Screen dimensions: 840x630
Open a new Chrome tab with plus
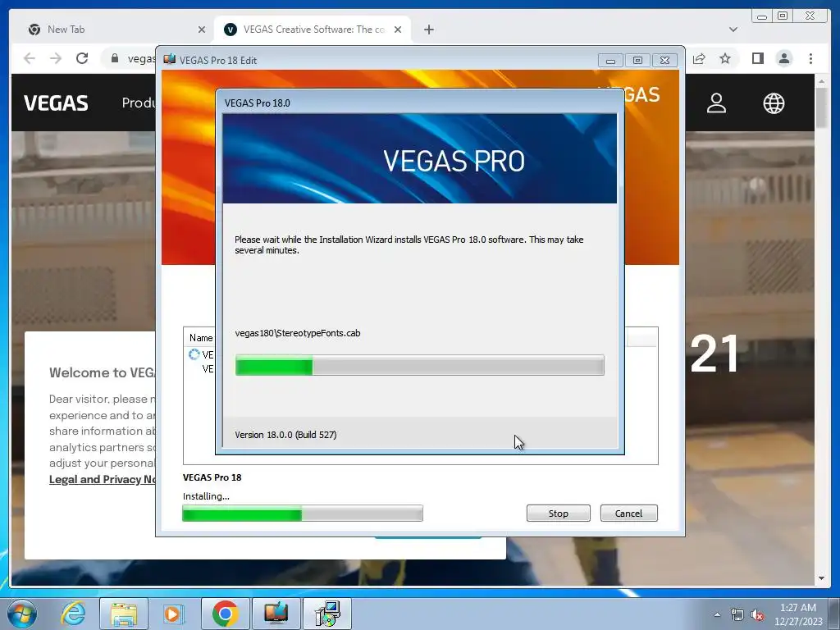(428, 30)
